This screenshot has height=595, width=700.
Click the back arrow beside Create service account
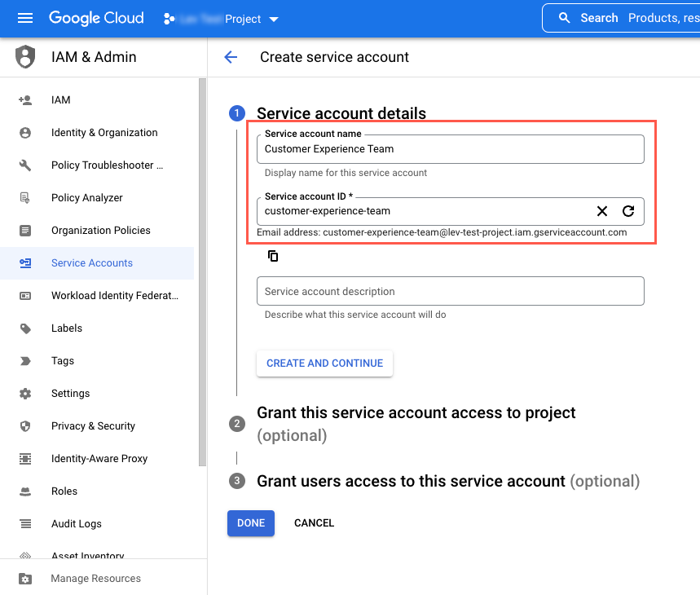pos(231,57)
